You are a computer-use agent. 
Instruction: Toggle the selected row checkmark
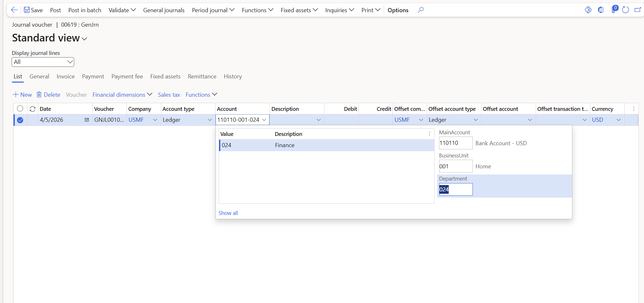(20, 120)
